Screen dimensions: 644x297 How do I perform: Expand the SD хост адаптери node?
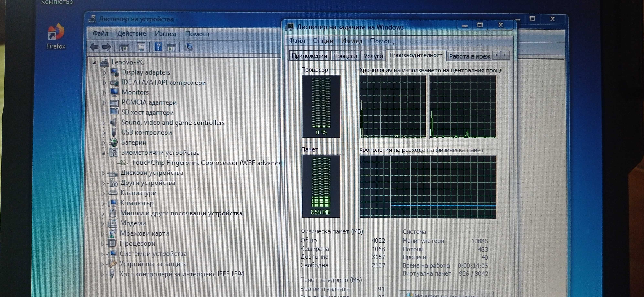[104, 113]
